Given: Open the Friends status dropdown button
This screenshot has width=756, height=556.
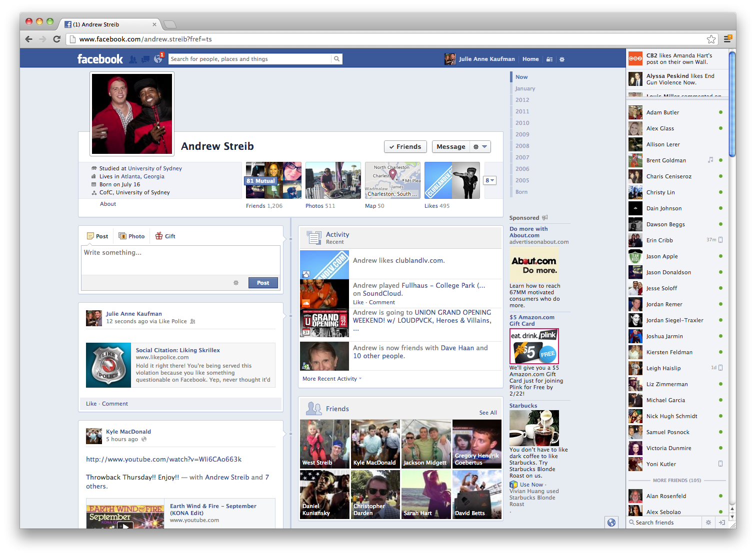Looking at the screenshot, I should 405,146.
